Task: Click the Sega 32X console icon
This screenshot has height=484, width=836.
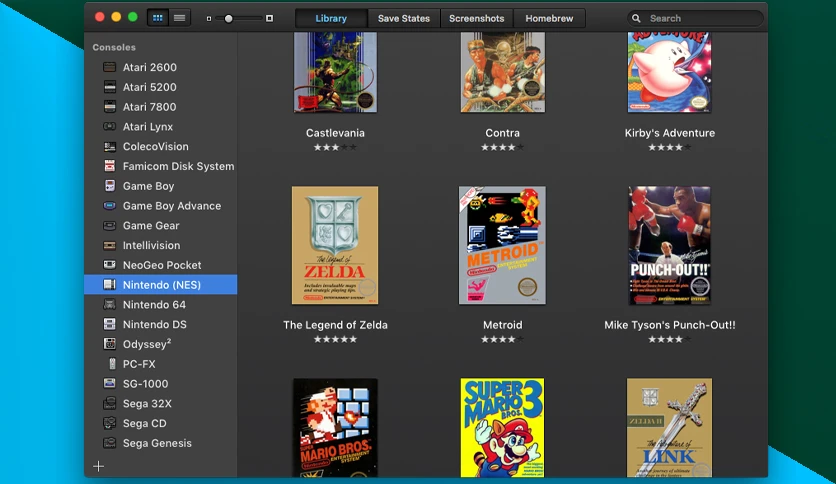Action: click(x=109, y=404)
